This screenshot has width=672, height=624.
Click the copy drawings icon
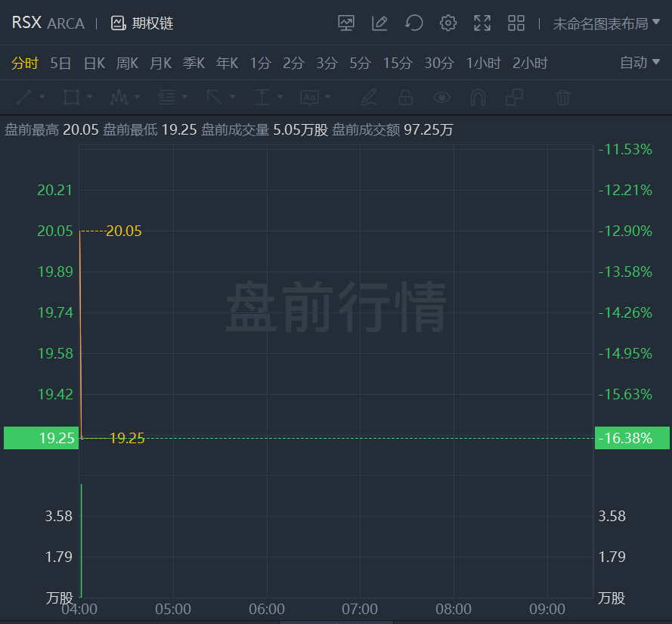[514, 98]
